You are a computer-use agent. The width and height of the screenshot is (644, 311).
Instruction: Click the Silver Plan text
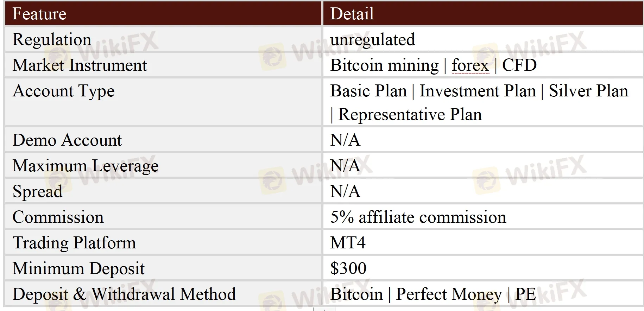coord(588,91)
